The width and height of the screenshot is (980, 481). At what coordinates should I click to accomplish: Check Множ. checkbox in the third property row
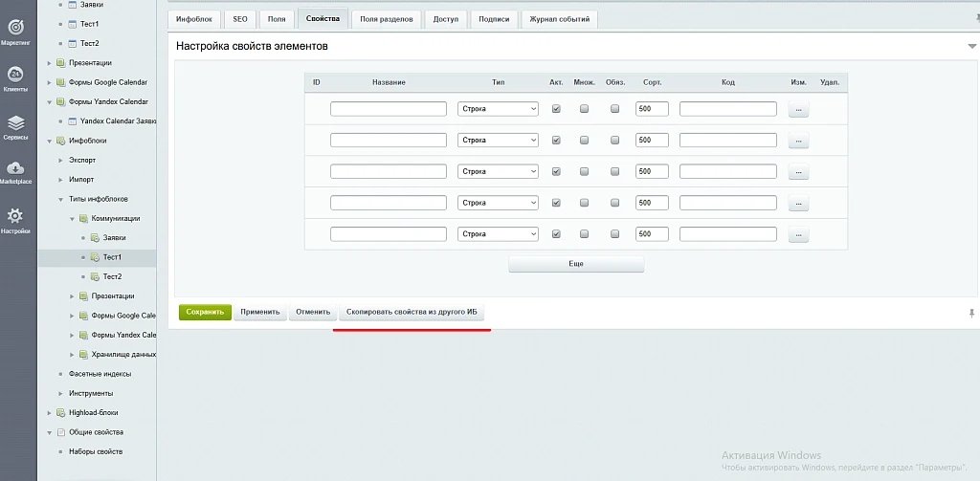click(585, 171)
